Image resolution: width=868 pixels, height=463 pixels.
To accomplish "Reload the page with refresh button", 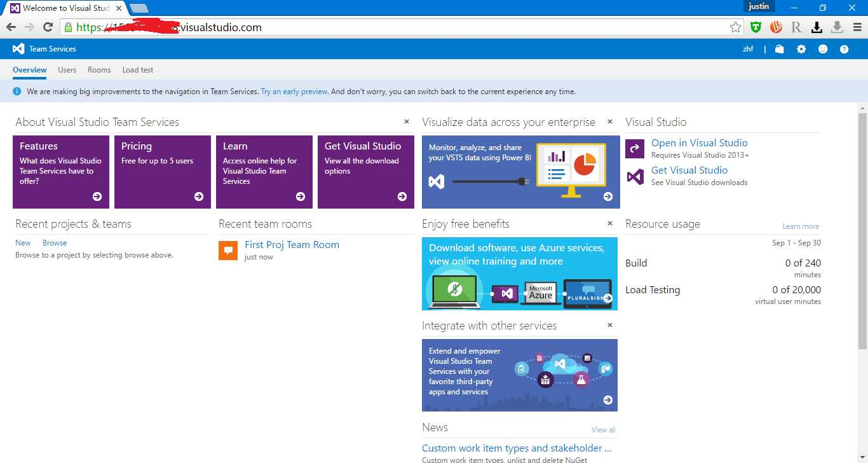I will pos(48,27).
